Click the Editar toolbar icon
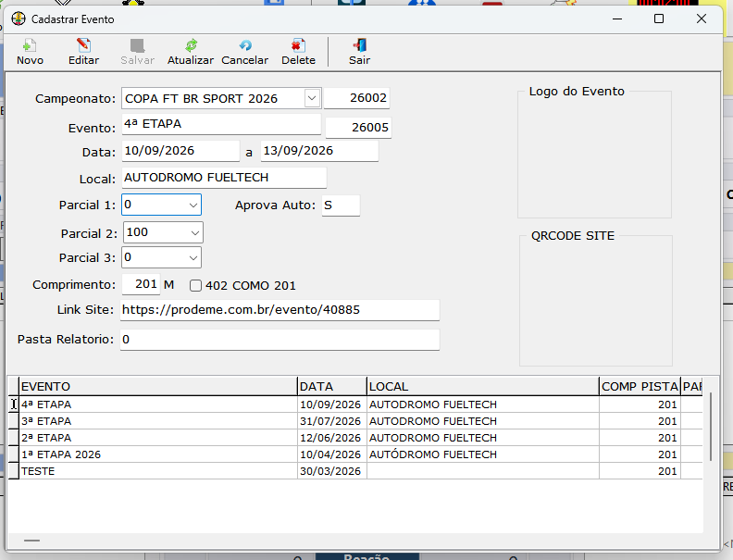 pos(83,45)
